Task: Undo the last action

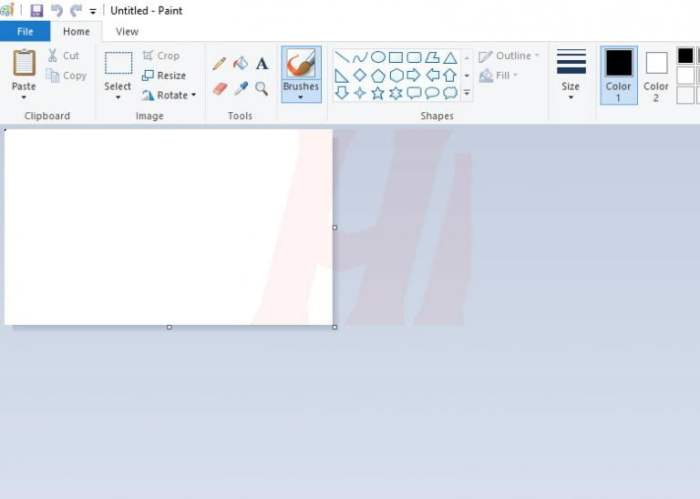Action: click(56, 10)
